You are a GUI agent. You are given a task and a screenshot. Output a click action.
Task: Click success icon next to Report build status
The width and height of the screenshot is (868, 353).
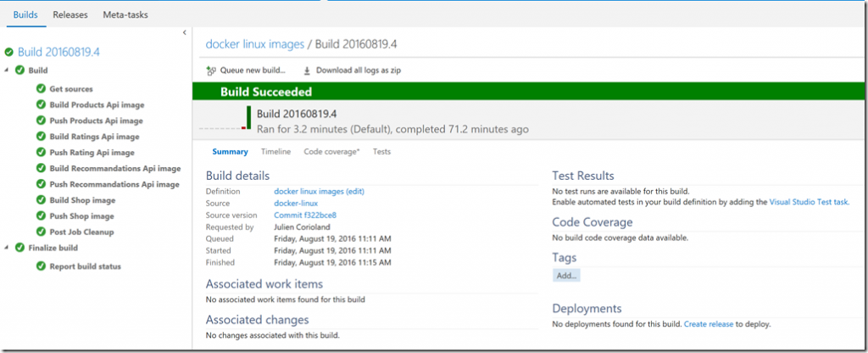coord(41,266)
